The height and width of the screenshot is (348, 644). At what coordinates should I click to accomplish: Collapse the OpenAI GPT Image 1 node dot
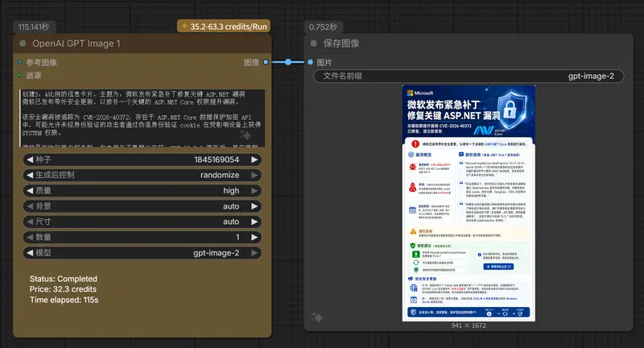click(23, 43)
